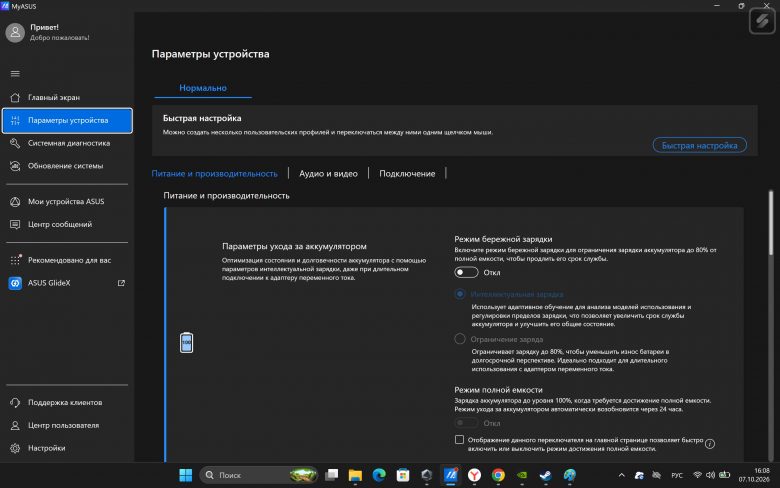The image size is (780, 488).
Task: Launch Microsoft Edge from the taskbar
Action: [x=379, y=476]
